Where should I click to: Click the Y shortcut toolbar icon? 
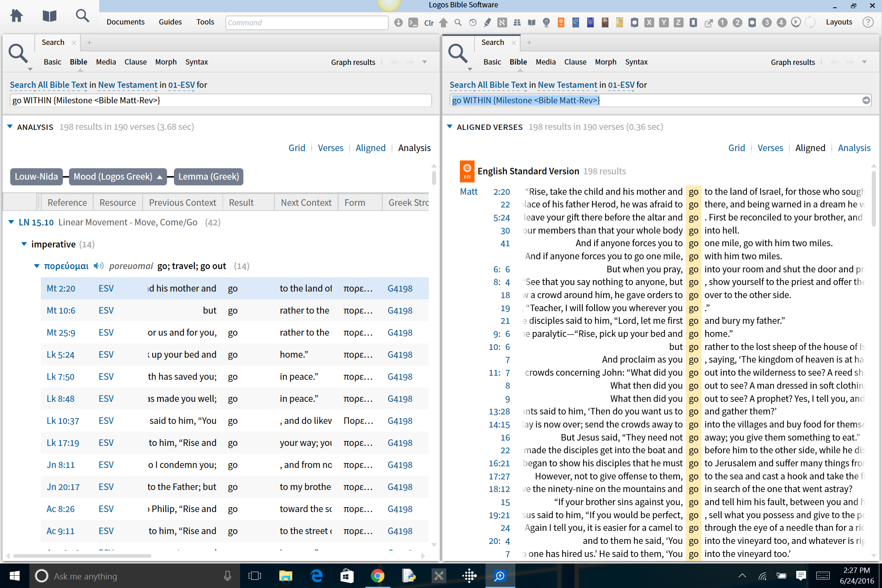coord(664,22)
